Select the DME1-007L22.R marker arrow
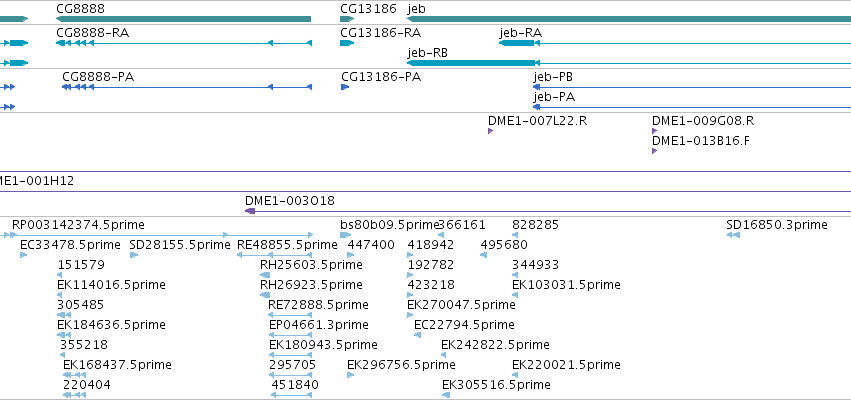The height and width of the screenshot is (400, 851). point(491,131)
